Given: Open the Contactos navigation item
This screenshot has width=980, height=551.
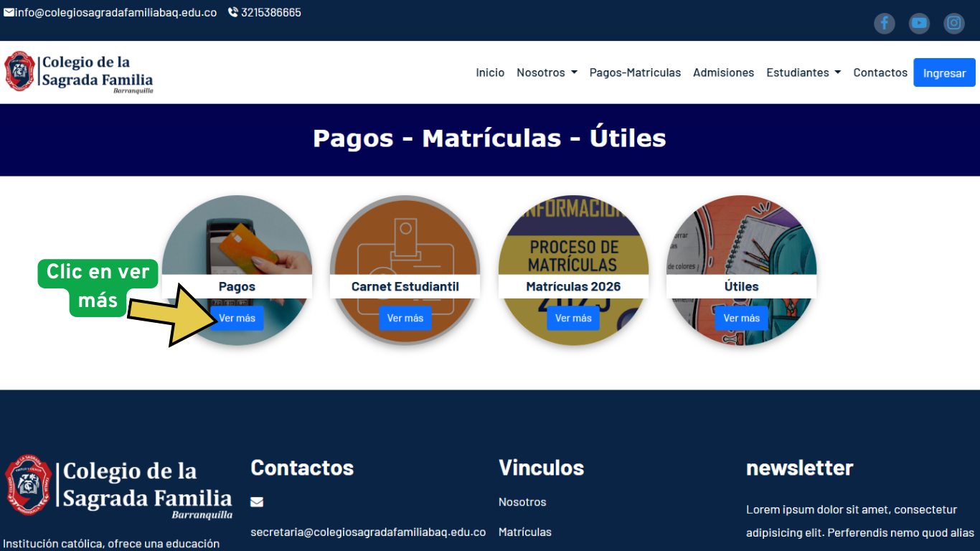Looking at the screenshot, I should [880, 72].
